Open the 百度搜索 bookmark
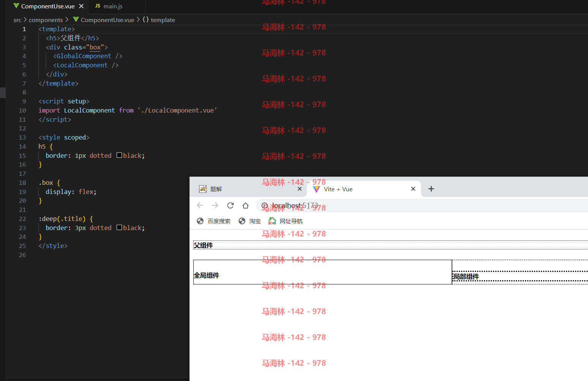588x381 pixels. click(x=213, y=221)
